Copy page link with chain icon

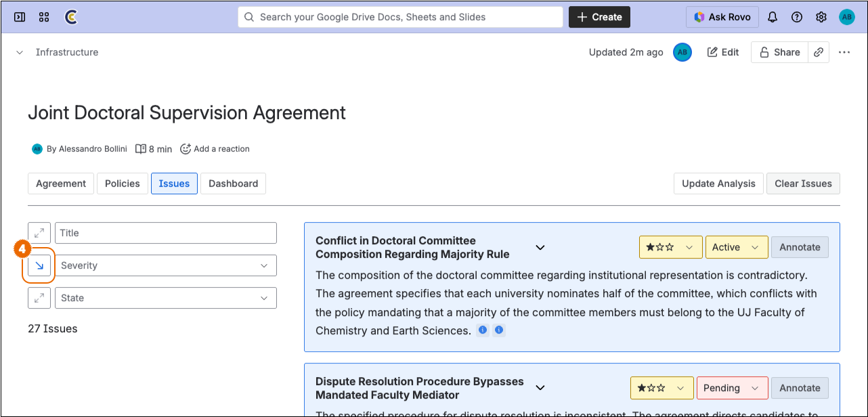[819, 52]
